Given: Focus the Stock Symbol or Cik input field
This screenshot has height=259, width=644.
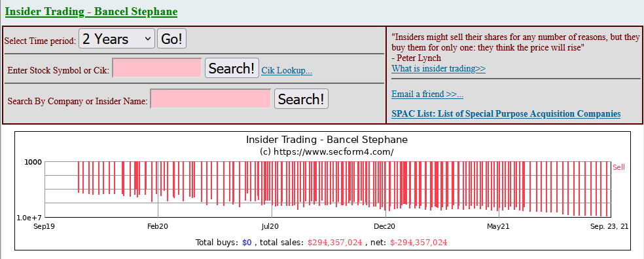Looking at the screenshot, I should pos(157,68).
